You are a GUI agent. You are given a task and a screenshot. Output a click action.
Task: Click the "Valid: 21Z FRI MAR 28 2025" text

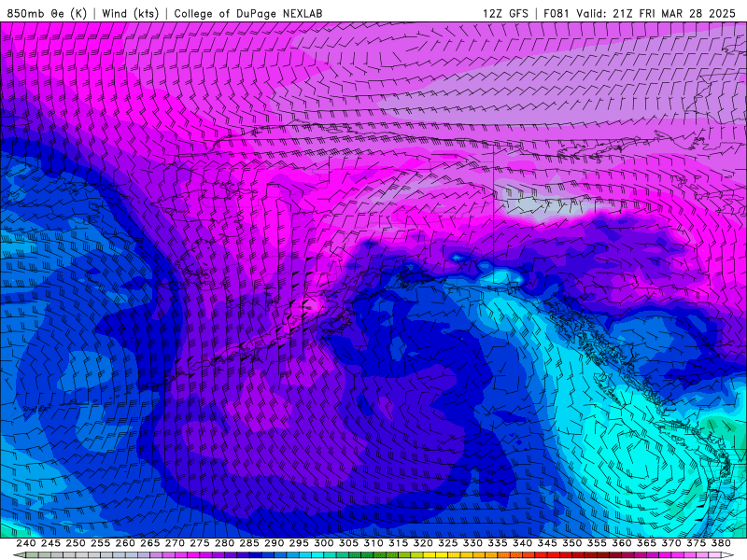click(656, 13)
